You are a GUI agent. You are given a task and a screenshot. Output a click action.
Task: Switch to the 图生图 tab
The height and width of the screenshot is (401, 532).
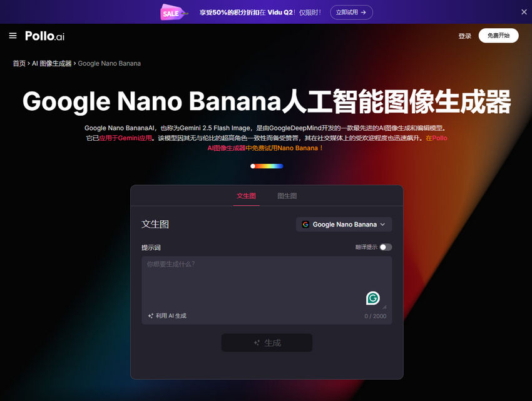point(287,196)
